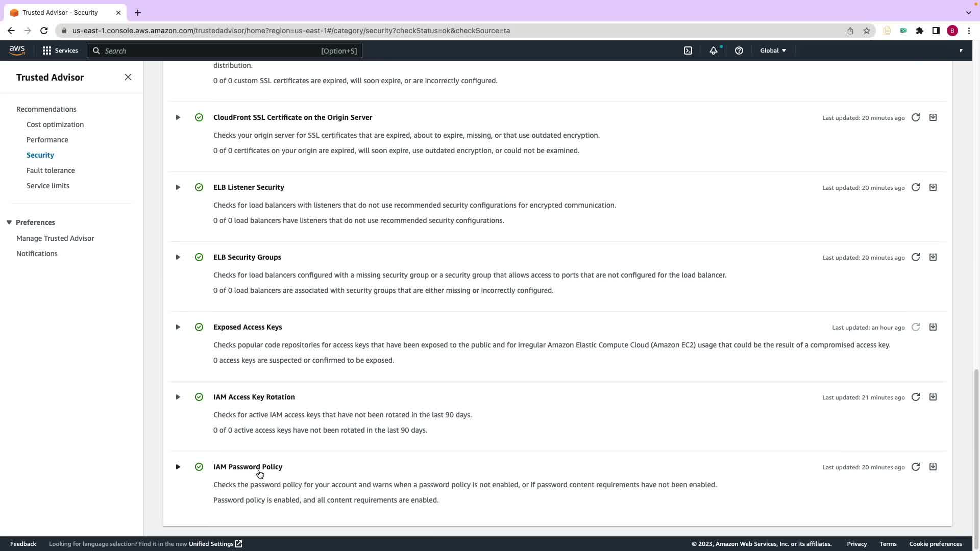Open the notifications bell

coord(714,51)
